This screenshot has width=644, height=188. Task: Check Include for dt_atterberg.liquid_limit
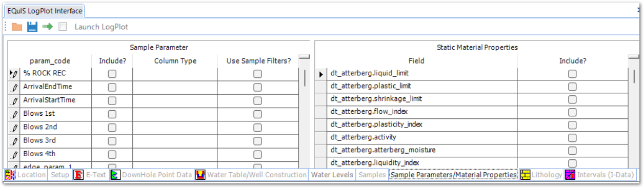(x=572, y=74)
